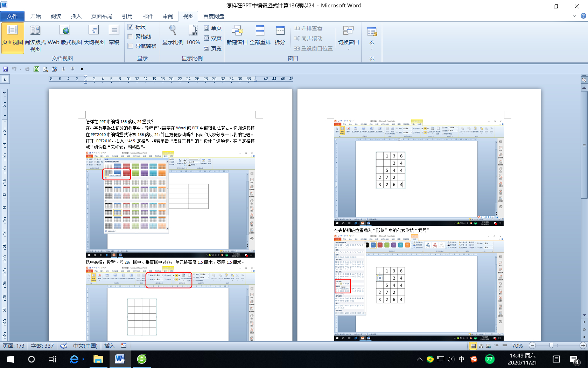Viewport: 588px width, 368px height.
Task: Click the tab selector L button by the ruler
Action: tap(5, 79)
